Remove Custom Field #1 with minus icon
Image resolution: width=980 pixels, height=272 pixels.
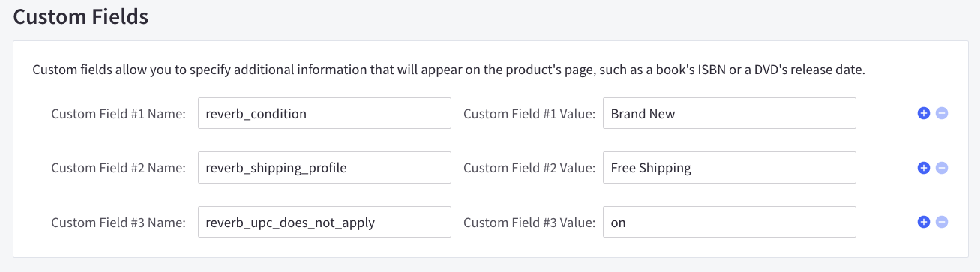click(942, 114)
